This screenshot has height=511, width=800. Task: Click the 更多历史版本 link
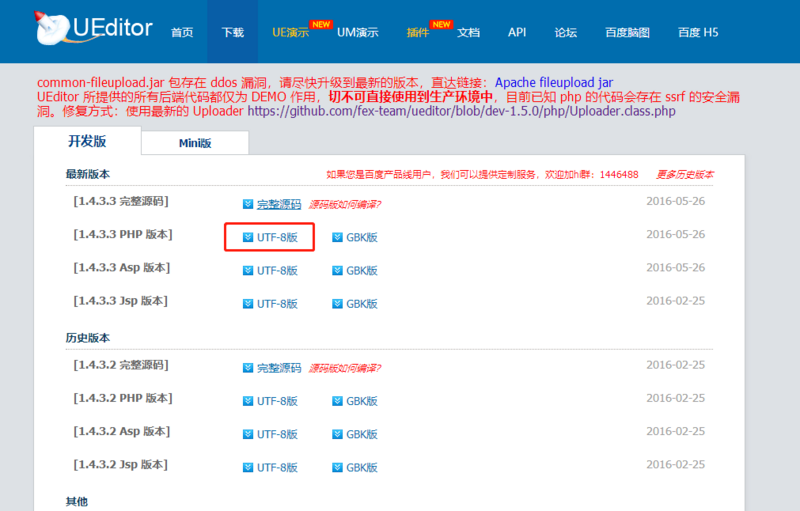pos(685,175)
